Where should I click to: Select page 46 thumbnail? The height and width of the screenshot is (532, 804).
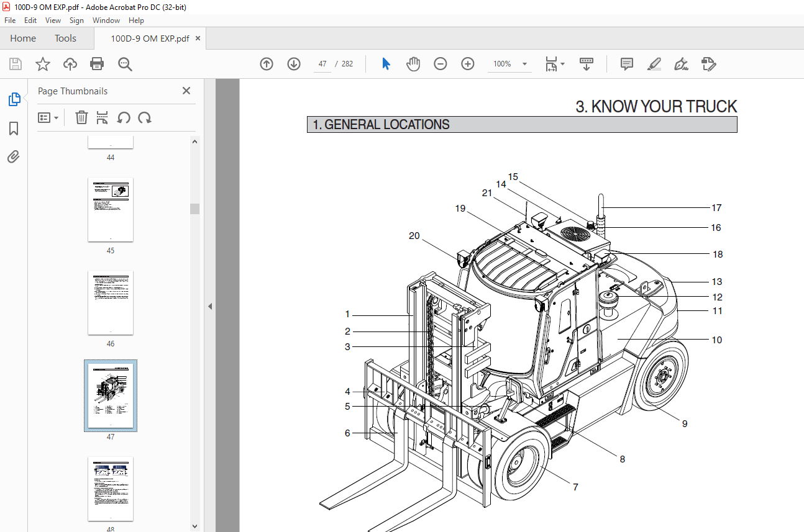(111, 303)
